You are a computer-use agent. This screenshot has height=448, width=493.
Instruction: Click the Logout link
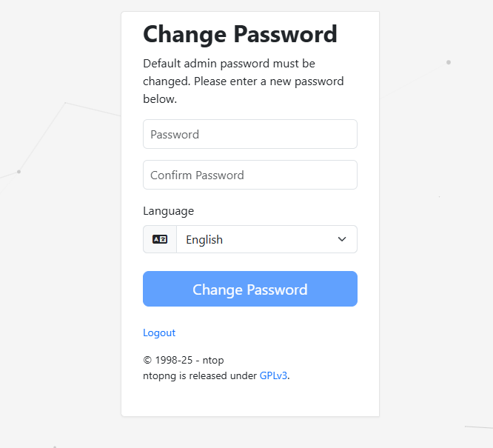(159, 332)
